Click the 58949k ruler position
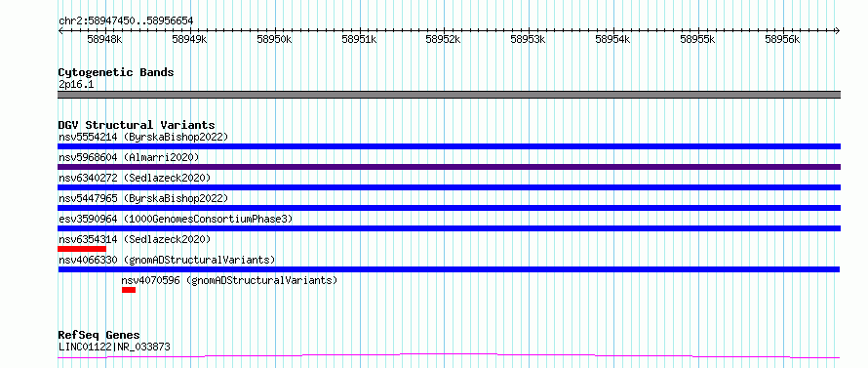 (190, 40)
